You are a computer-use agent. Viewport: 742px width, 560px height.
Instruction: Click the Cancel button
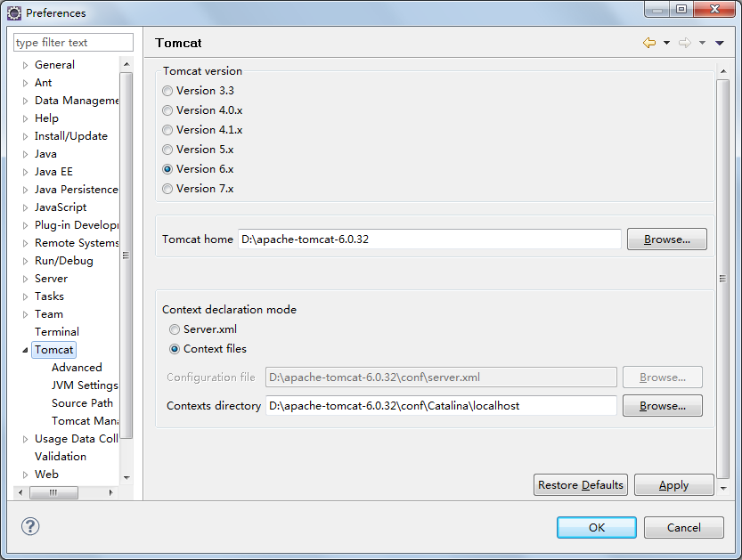684,527
